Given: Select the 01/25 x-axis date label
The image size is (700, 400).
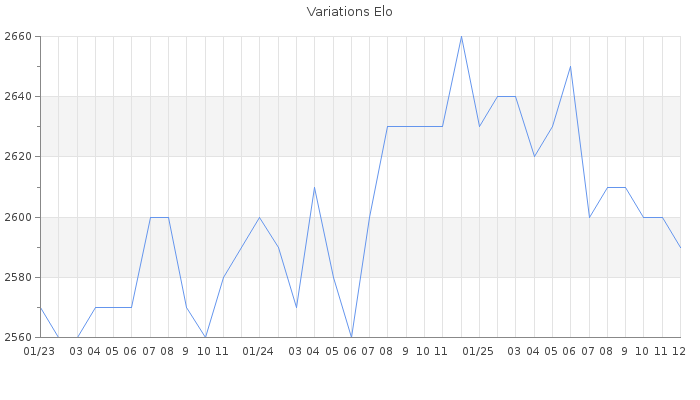Looking at the screenshot, I should pos(479,351).
